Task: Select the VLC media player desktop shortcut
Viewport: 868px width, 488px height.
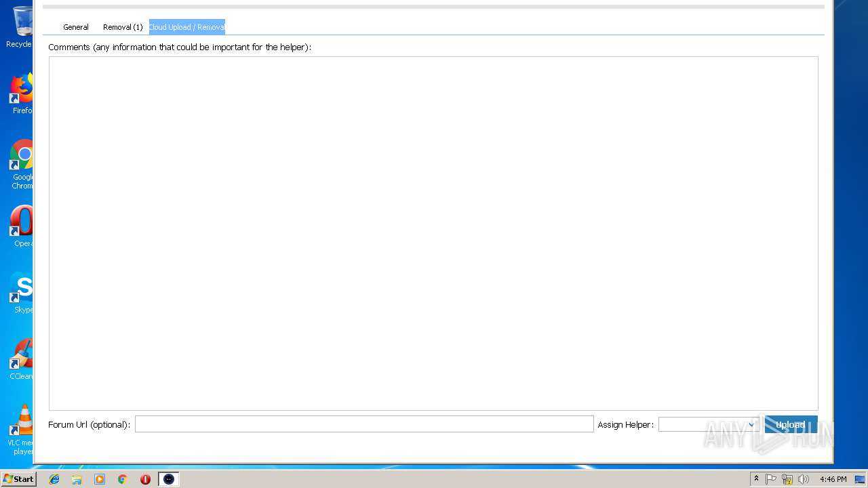Action: pyautogui.click(x=20, y=430)
